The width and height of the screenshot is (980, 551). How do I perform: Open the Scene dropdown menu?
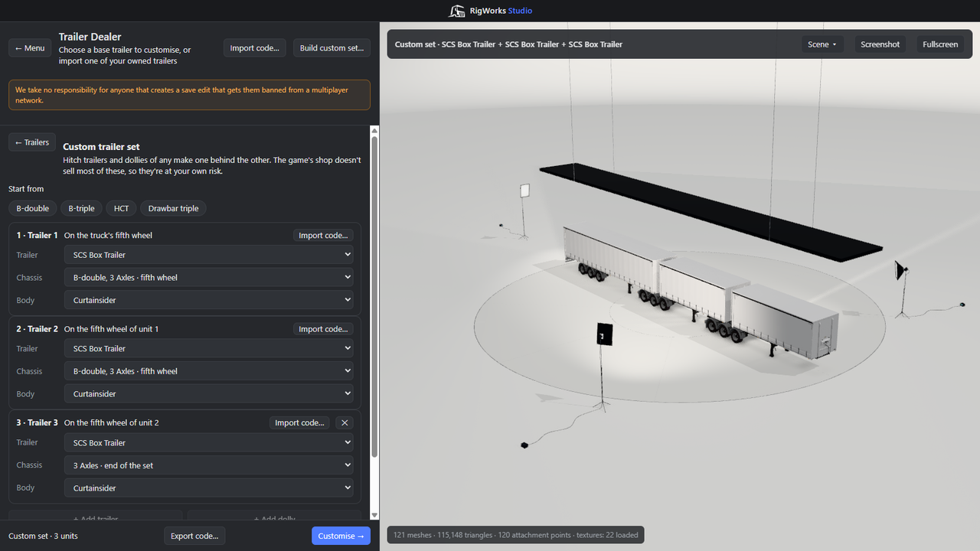click(822, 44)
